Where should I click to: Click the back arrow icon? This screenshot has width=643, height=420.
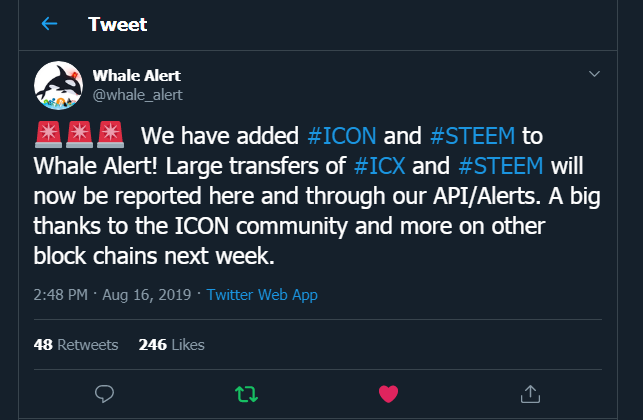click(x=49, y=24)
